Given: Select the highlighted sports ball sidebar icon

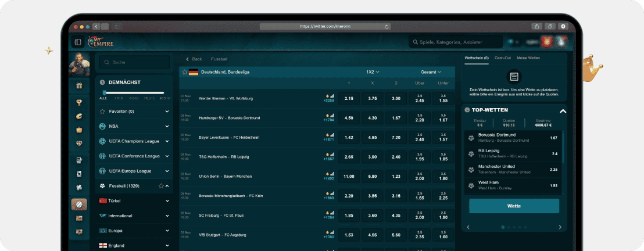Looking at the screenshot, I should point(79,205).
